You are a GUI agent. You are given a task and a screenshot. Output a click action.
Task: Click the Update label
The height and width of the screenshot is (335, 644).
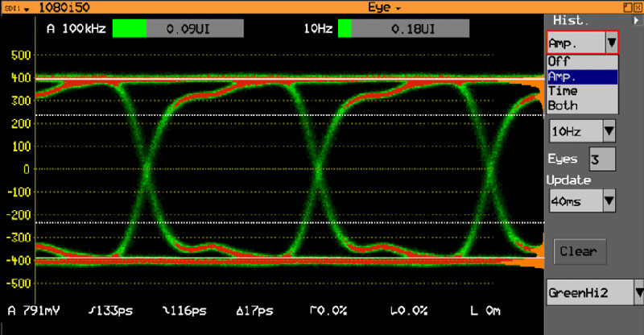[x=568, y=180]
